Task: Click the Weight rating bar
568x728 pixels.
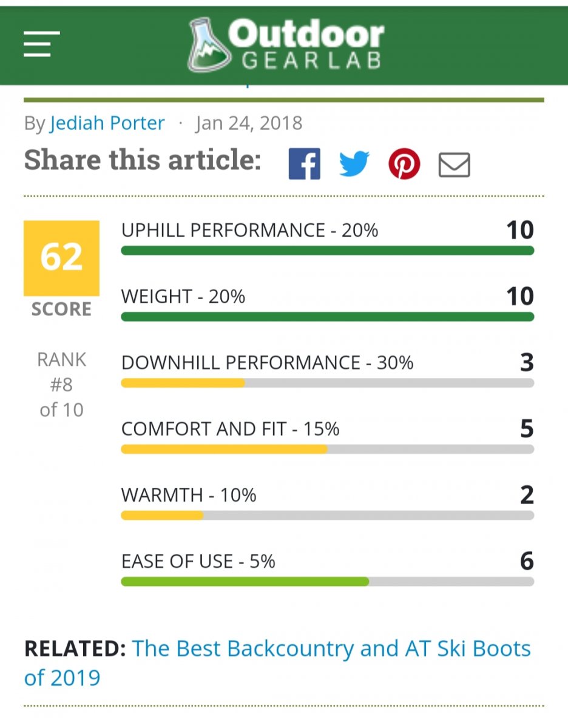Action: (328, 317)
